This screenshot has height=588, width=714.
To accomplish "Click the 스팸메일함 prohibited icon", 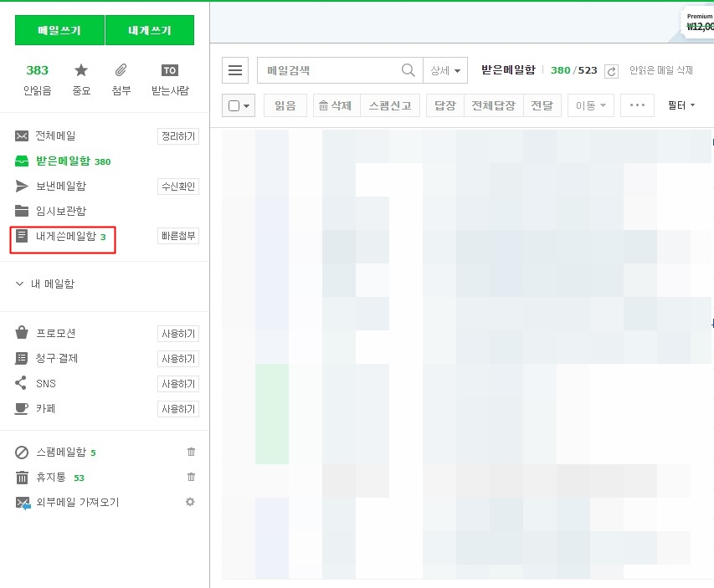I will pos(22,453).
